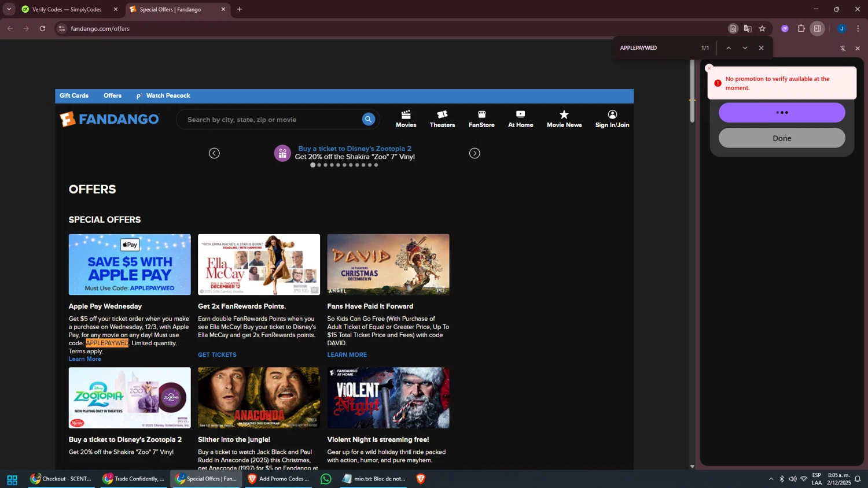Open the Movies nav icon
This screenshot has width=868, height=488.
coord(406,114)
